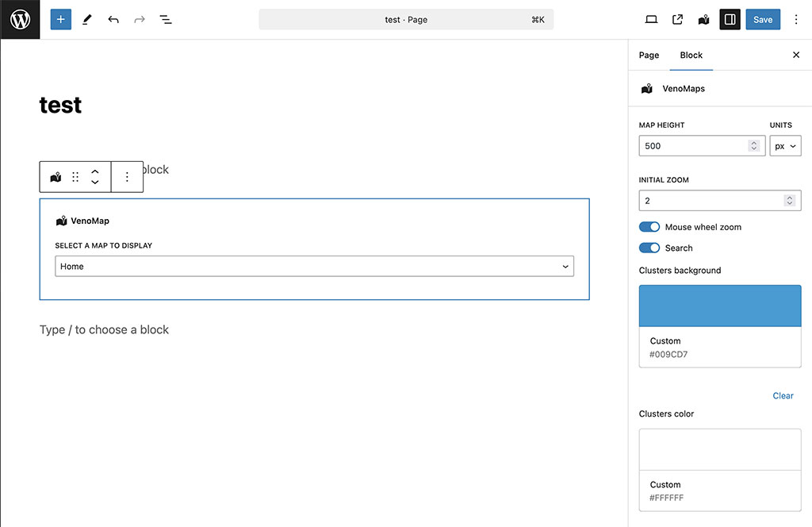Open the editor options three-dot menu
The height and width of the screenshot is (527, 812).
pyautogui.click(x=796, y=20)
